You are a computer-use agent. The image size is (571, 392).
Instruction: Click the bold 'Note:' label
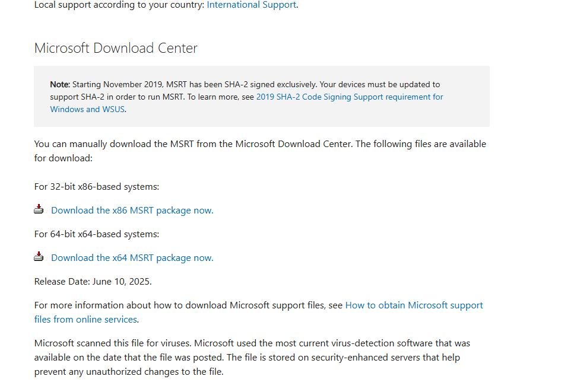click(60, 84)
